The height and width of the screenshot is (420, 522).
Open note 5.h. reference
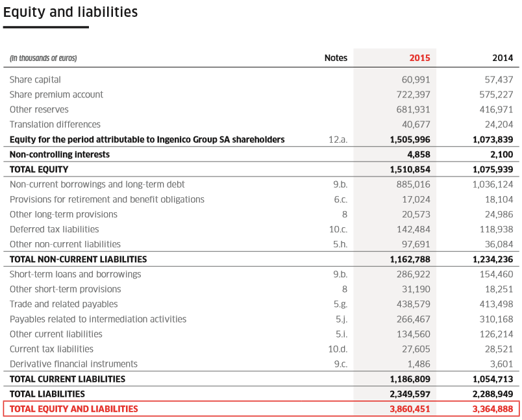[340, 244]
